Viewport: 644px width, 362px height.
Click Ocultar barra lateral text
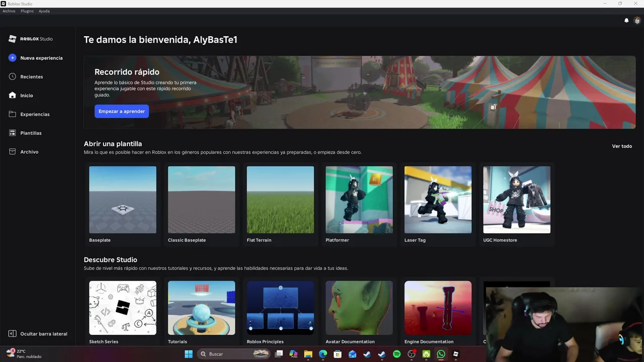(x=44, y=334)
